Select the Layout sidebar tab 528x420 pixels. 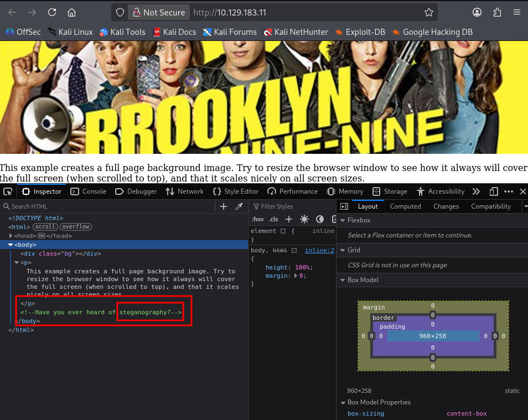pos(367,206)
